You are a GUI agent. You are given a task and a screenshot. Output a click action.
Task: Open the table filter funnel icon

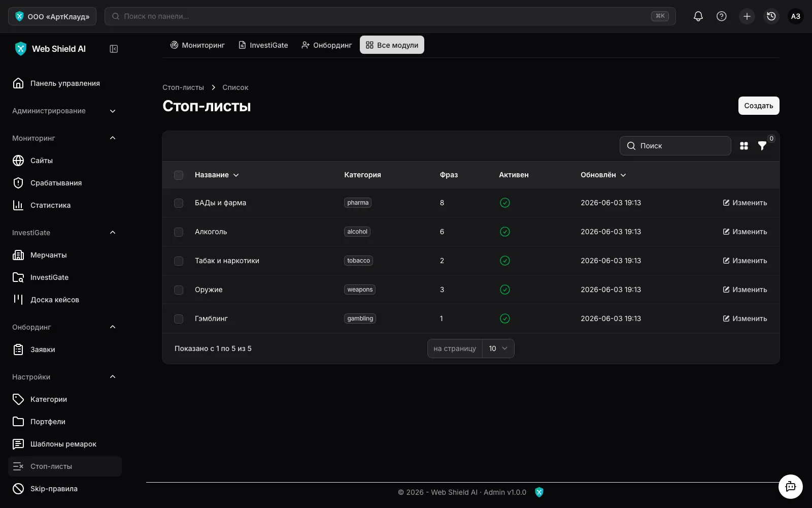tap(762, 146)
